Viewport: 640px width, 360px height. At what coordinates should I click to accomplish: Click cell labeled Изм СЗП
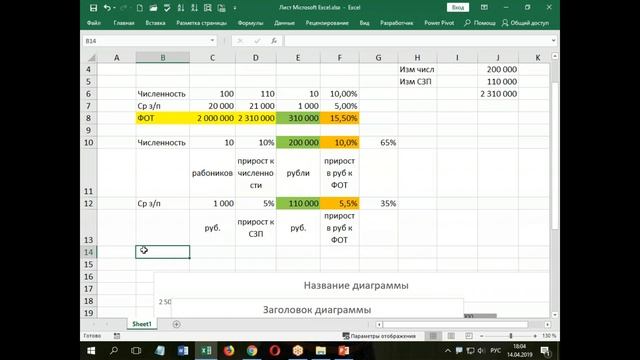click(418, 82)
